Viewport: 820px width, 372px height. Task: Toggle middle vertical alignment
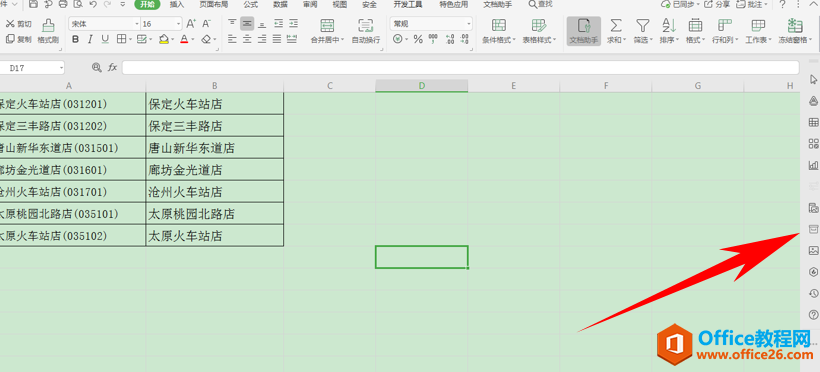pyautogui.click(x=247, y=24)
